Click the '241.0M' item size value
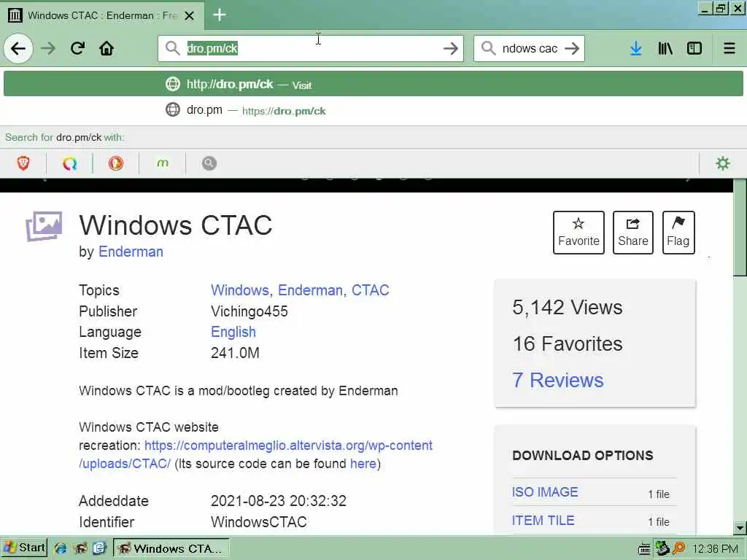This screenshot has width=747, height=560. tap(235, 353)
